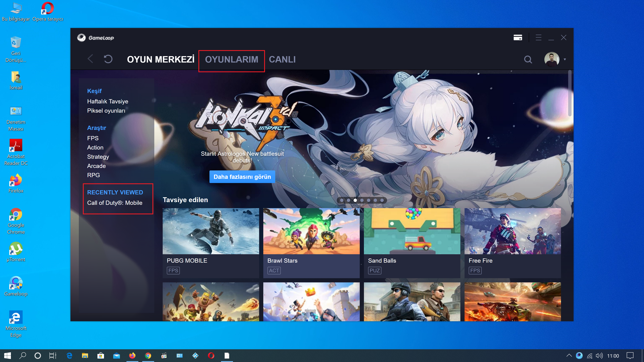Select Opera tarayıcı desktop icon
Image resolution: width=644 pixels, height=362 pixels.
pos(47,12)
